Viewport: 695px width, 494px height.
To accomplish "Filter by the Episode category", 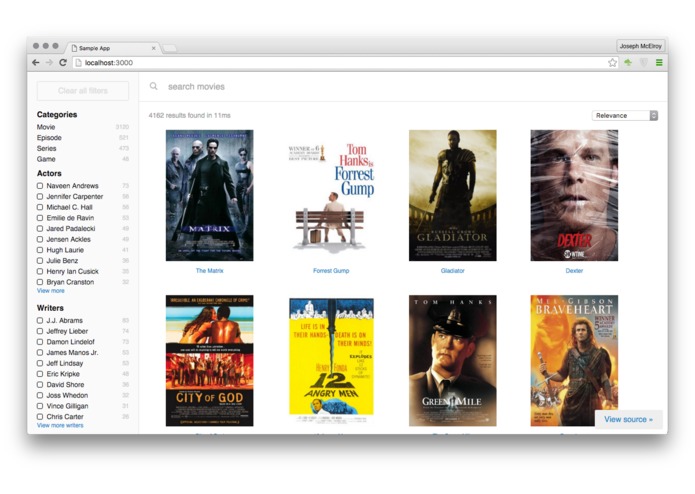I will (x=82, y=137).
